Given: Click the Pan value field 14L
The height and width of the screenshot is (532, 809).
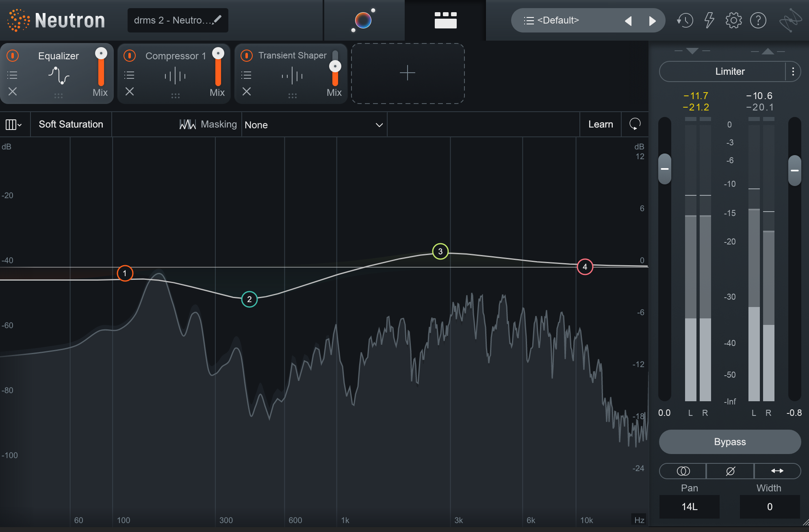Looking at the screenshot, I should (x=690, y=507).
